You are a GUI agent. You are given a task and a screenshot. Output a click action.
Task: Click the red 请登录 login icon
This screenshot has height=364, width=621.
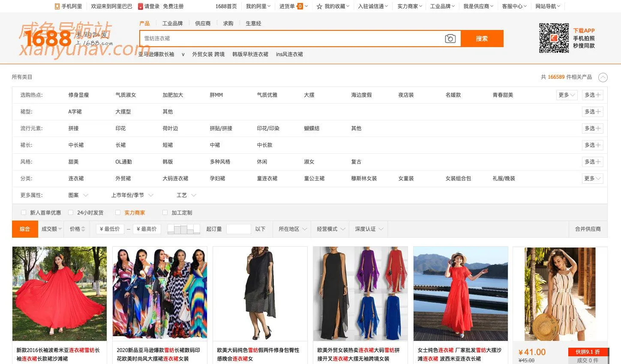(140, 6)
